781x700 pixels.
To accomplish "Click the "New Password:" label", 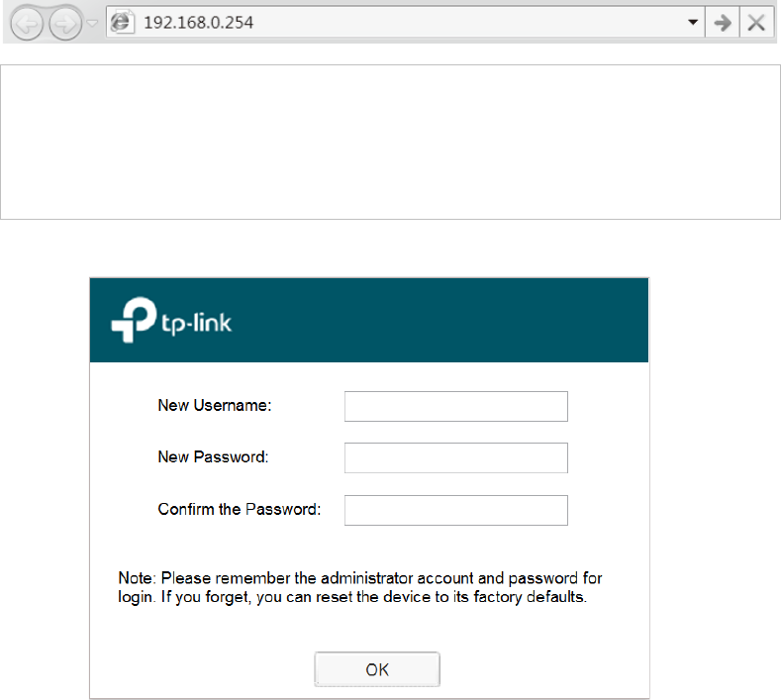I will tap(213, 456).
